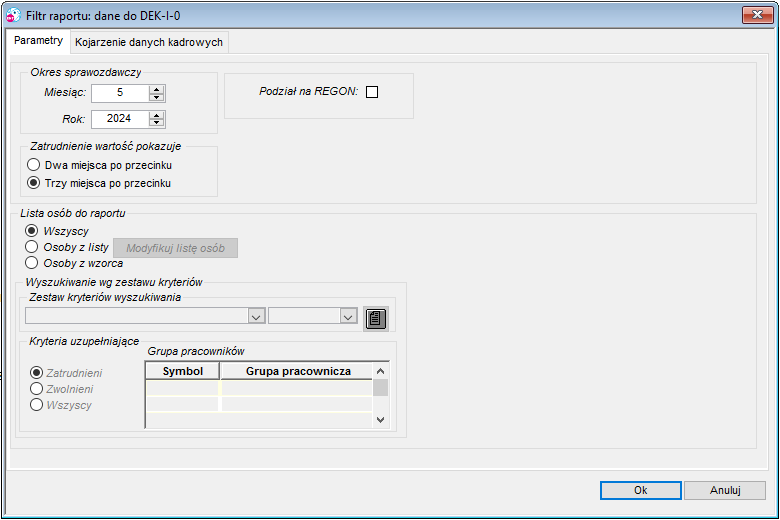Click into the Miesiąc input field

point(120,93)
